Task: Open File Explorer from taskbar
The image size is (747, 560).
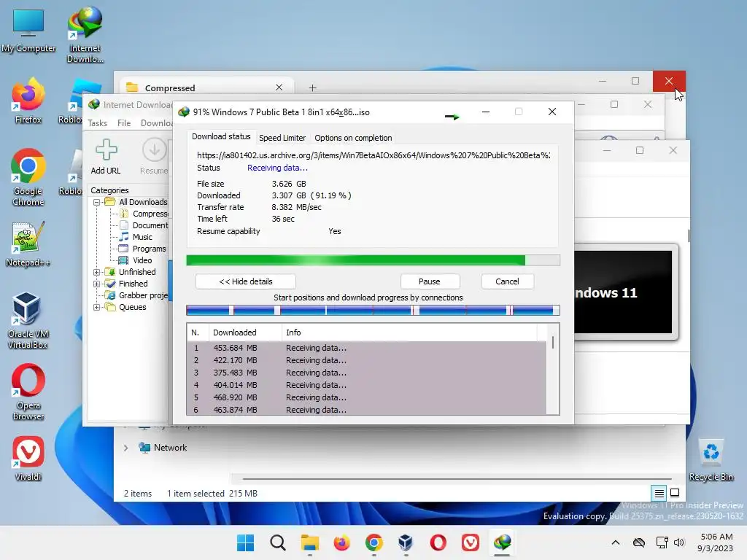Action: pyautogui.click(x=309, y=542)
